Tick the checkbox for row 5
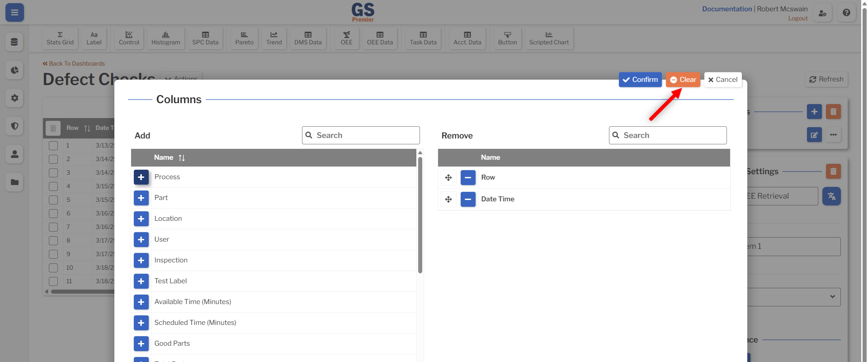Screen dimensions: 868x362 click(x=53, y=200)
